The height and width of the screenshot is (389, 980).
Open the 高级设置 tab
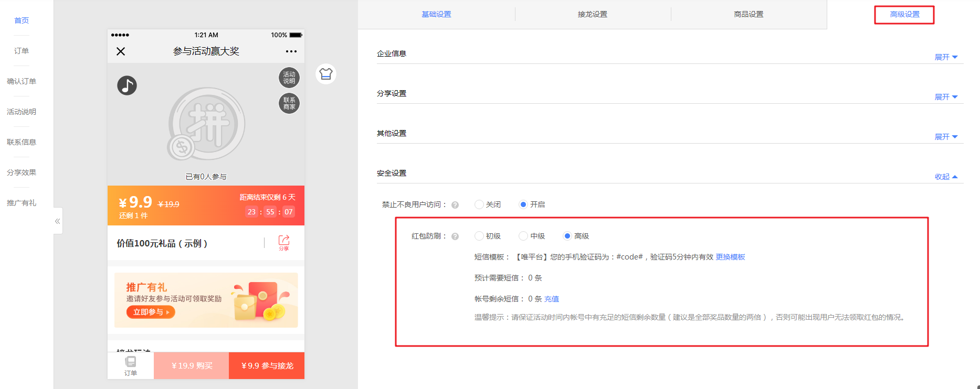904,14
